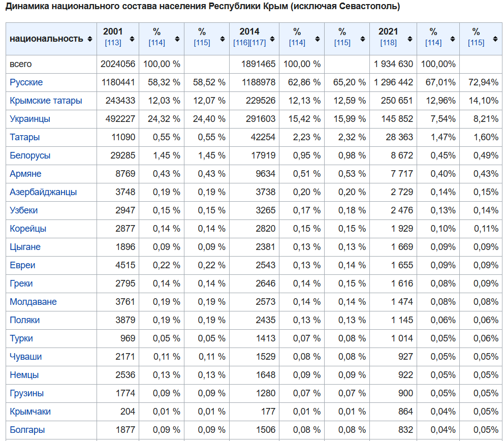Screen dimensions: 504x441
Task: Select the 65,20 % cell
Action: pyautogui.click(x=347, y=83)
